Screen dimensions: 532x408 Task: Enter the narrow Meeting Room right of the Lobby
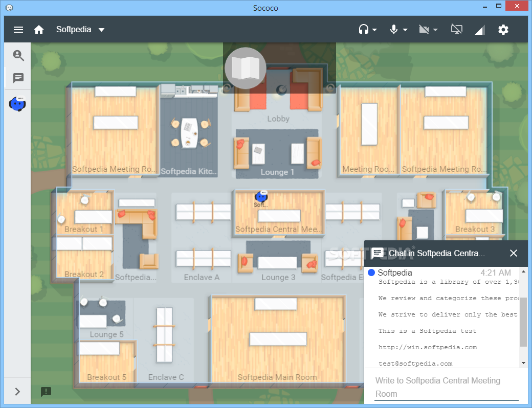click(x=368, y=130)
